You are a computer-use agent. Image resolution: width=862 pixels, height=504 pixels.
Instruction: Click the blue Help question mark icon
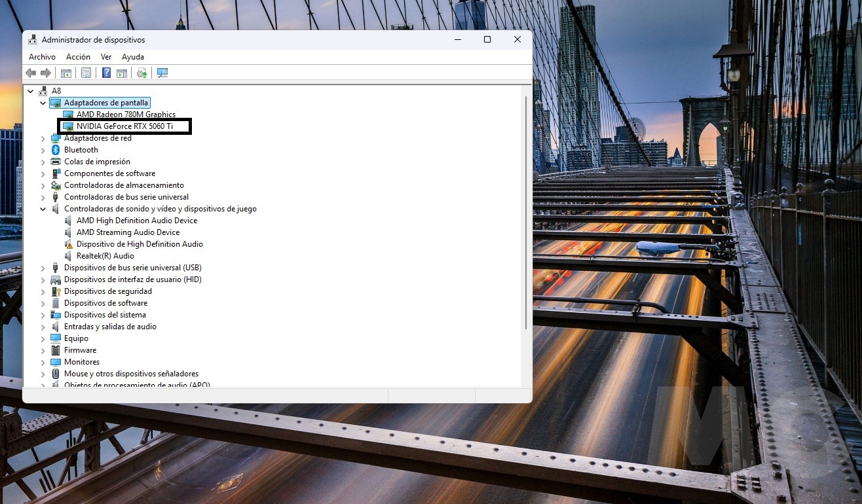tap(106, 73)
